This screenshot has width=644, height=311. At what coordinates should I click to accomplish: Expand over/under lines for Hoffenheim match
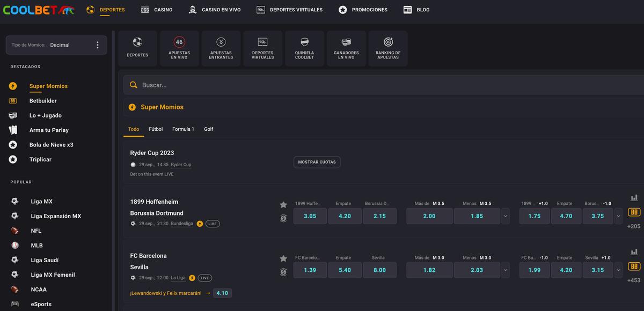[505, 216]
